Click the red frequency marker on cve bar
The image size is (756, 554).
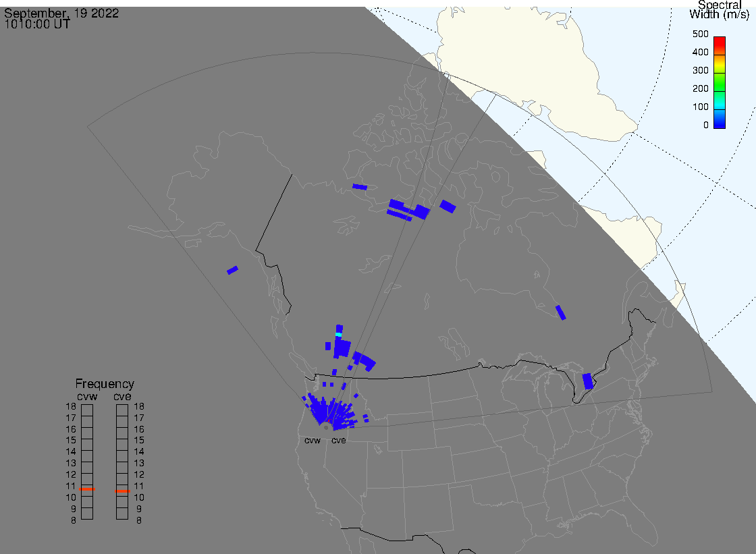click(122, 491)
